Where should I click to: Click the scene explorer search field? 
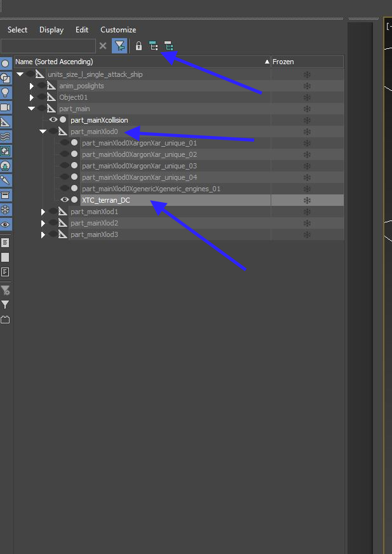click(x=48, y=46)
